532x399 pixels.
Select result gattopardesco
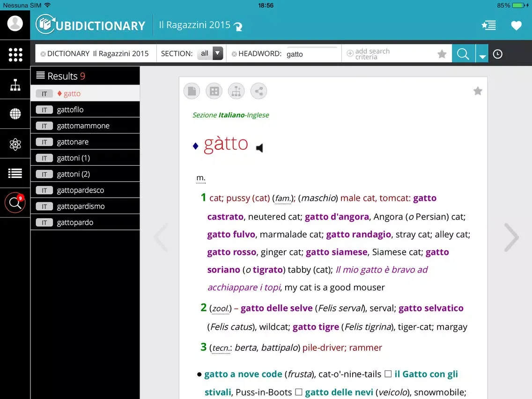85,190
